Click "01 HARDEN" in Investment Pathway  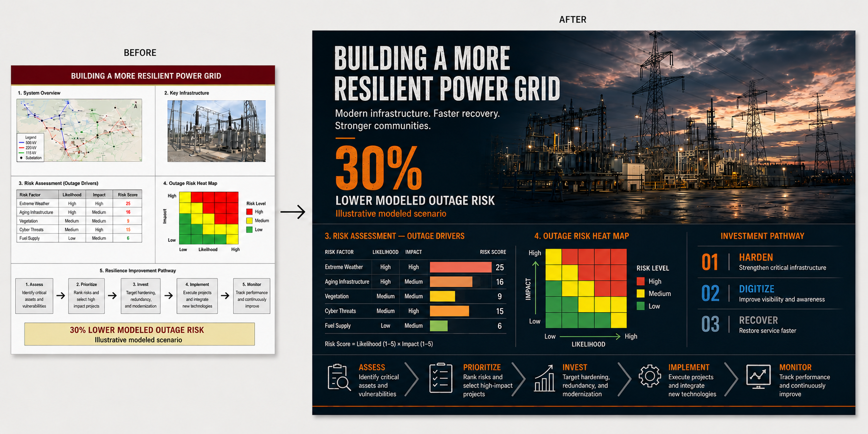(x=763, y=262)
